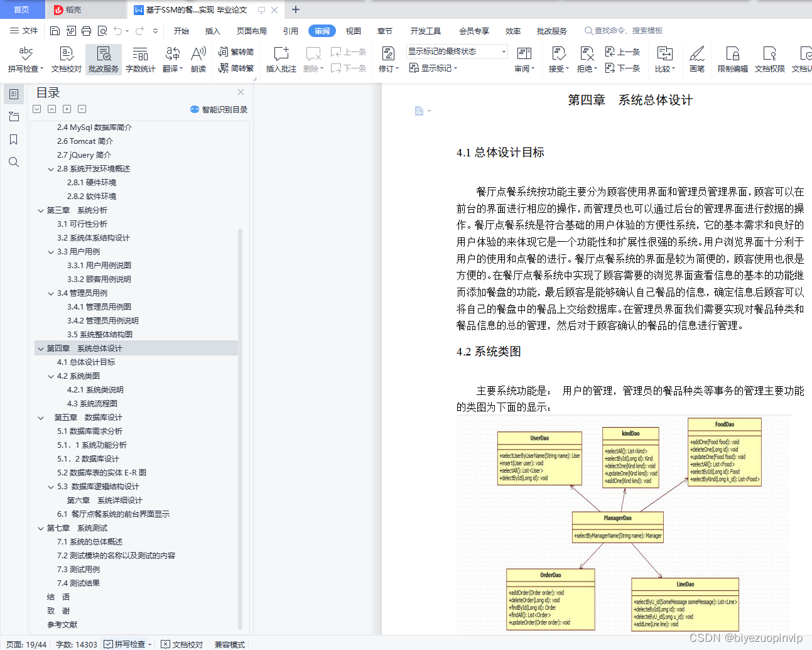This screenshot has width=812, height=650.
Task: Go to 上一条 previous revision
Action: [x=622, y=52]
